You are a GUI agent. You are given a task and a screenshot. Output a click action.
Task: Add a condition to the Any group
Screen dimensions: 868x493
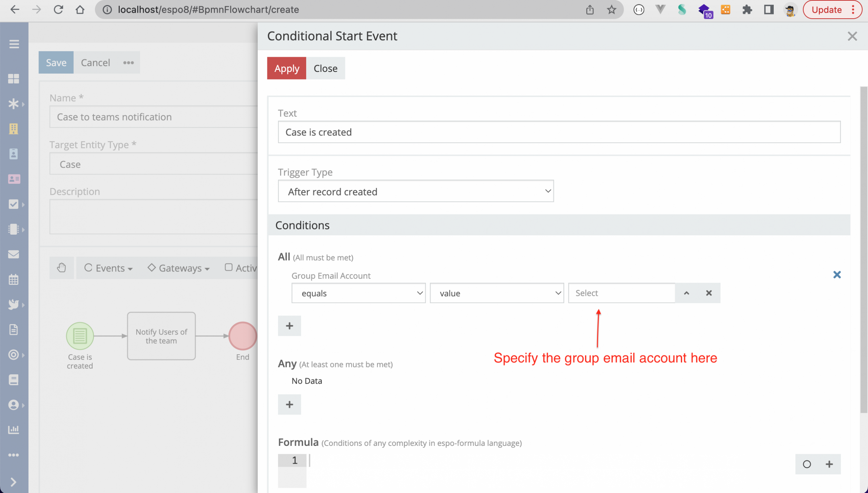coord(289,404)
